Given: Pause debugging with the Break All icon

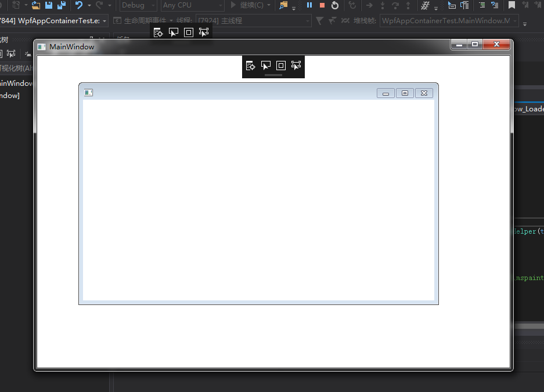Looking at the screenshot, I should click(x=309, y=5).
